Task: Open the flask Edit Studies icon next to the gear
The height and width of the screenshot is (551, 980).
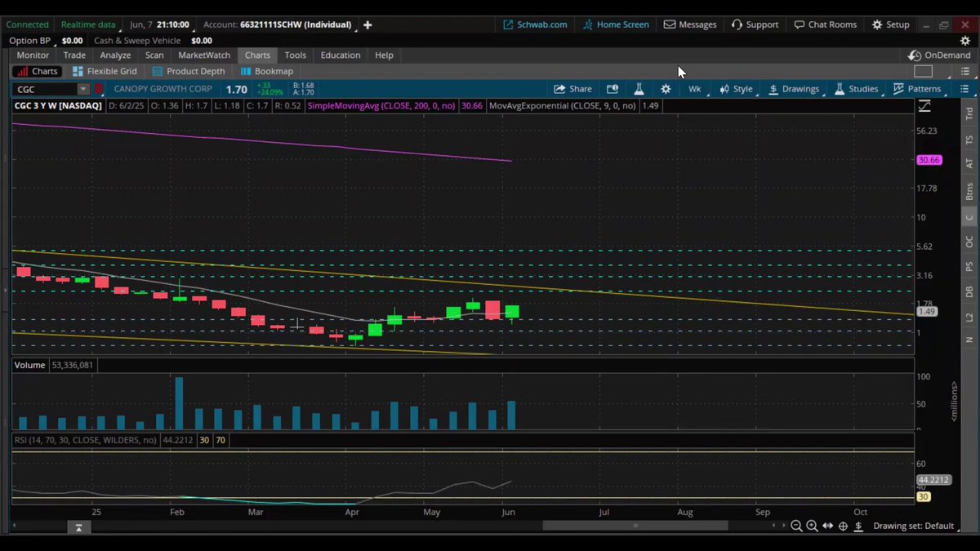Action: [639, 89]
